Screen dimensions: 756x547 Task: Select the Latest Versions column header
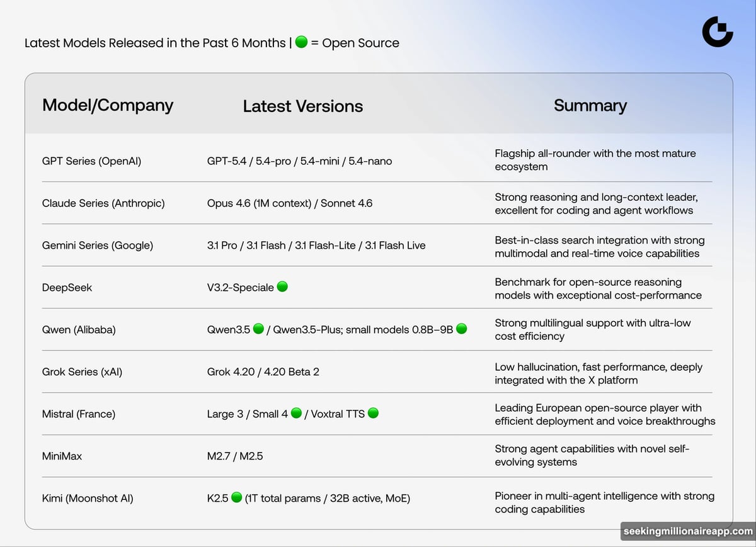pyautogui.click(x=303, y=106)
